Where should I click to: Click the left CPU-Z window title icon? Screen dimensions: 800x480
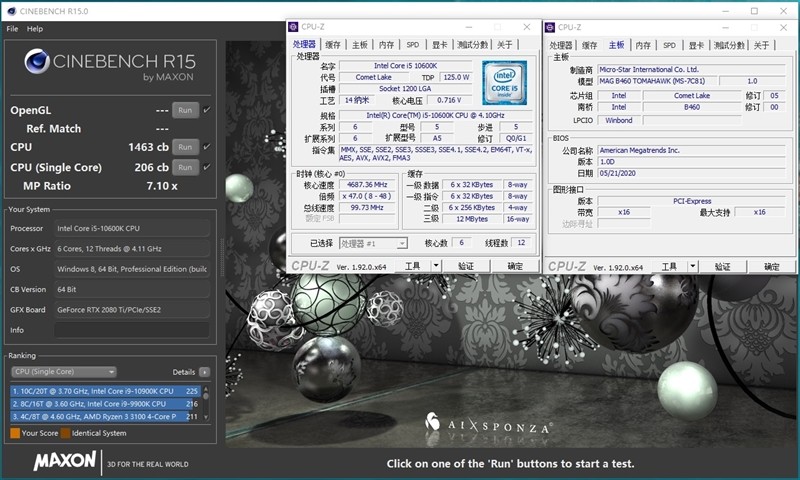tap(293, 27)
